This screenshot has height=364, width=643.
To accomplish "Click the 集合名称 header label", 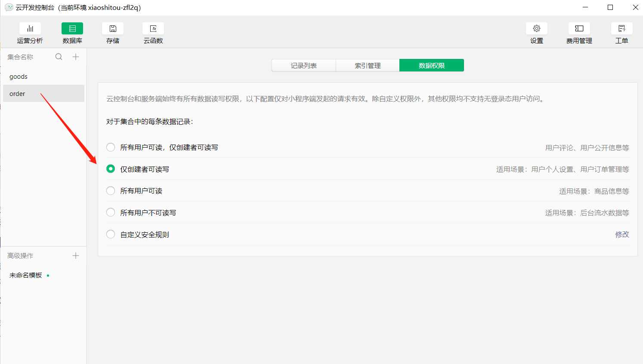I will pyautogui.click(x=20, y=57).
